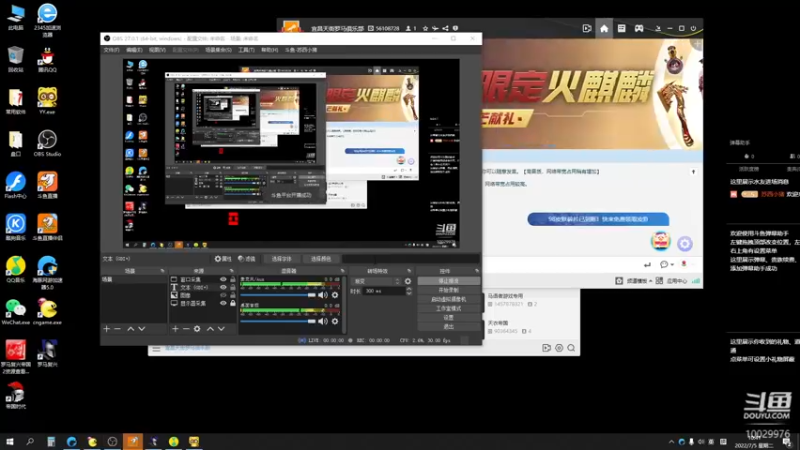Mute the desktop audio speaker icon
Image resolution: width=800 pixels, height=450 pixels.
pyautogui.click(x=323, y=321)
